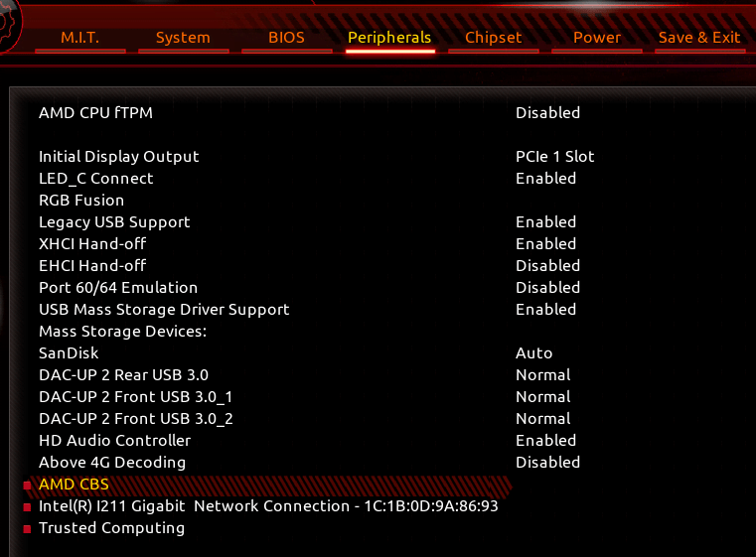Open Initial Display Output PCIe 1 Slot options
The height and width of the screenshot is (557, 756).
pos(555,157)
